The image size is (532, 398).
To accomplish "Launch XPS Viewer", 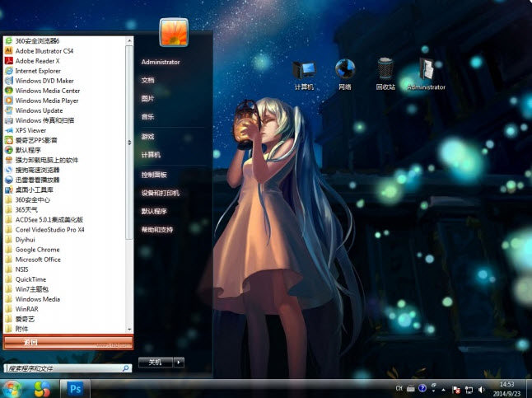I will coord(26,130).
